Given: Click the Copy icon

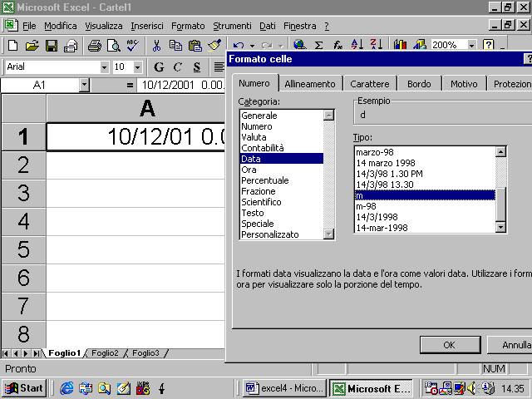Looking at the screenshot, I should click(175, 46).
